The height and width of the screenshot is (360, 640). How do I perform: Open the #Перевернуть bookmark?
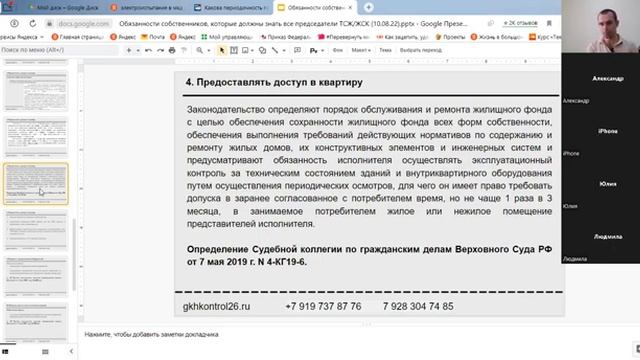(344, 37)
